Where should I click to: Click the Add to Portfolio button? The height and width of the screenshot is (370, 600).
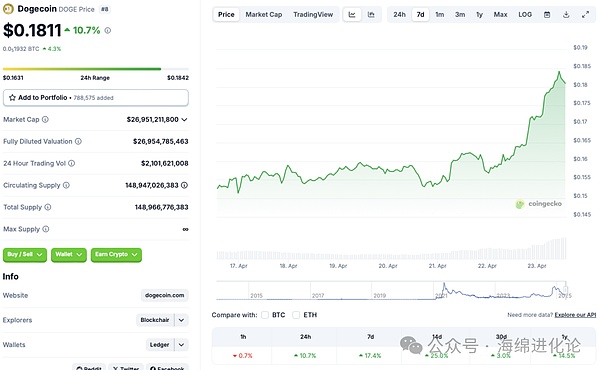click(x=96, y=98)
